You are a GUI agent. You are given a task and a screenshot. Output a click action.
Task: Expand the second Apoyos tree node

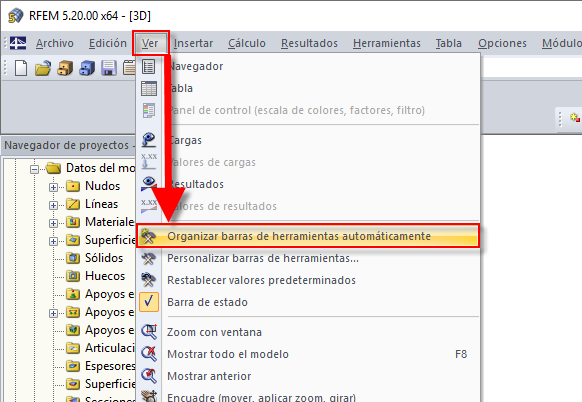[53, 313]
